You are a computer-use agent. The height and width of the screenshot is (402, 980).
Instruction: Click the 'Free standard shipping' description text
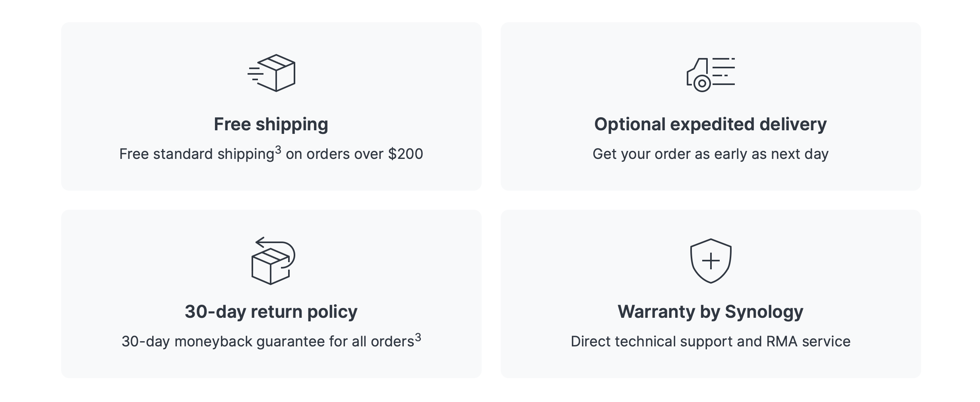[x=197, y=154]
